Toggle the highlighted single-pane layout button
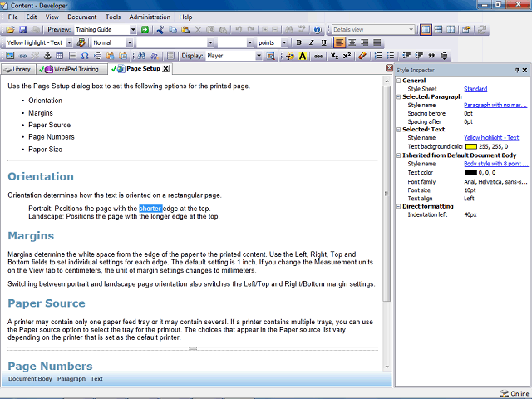This screenshot has height=399, width=532. 426,30
